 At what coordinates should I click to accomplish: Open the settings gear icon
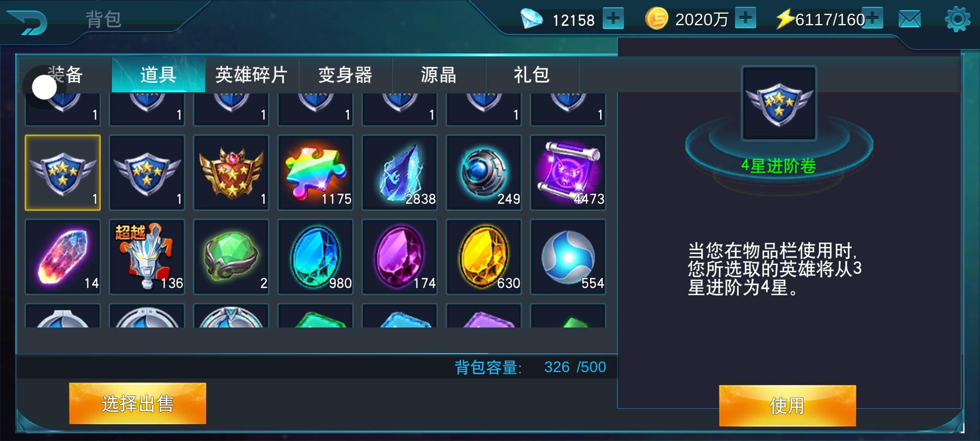coord(958,19)
